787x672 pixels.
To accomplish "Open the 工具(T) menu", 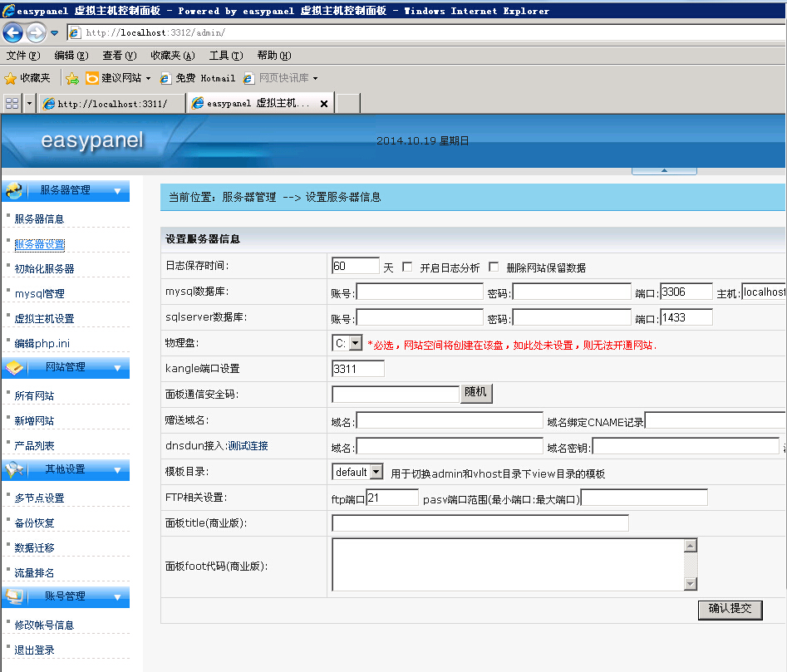I will [226, 56].
